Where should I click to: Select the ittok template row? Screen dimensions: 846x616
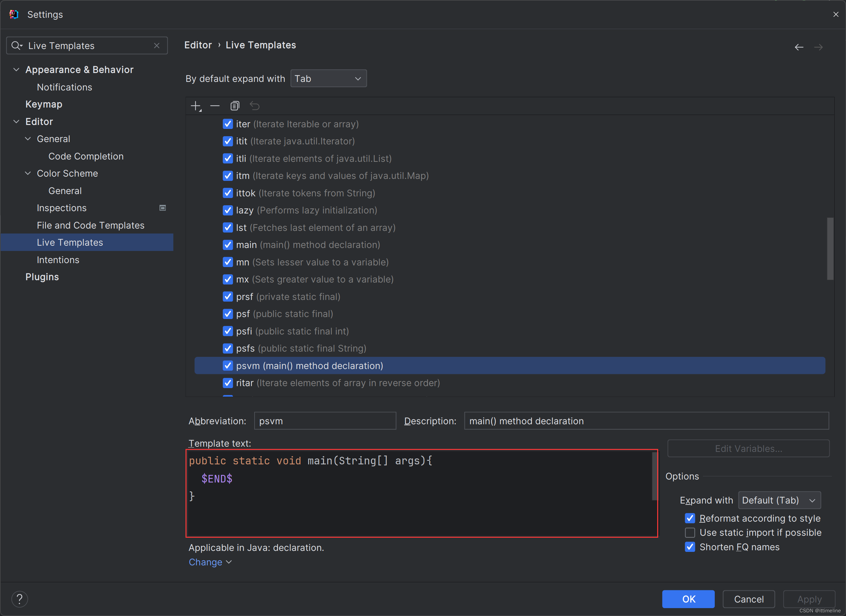click(510, 193)
